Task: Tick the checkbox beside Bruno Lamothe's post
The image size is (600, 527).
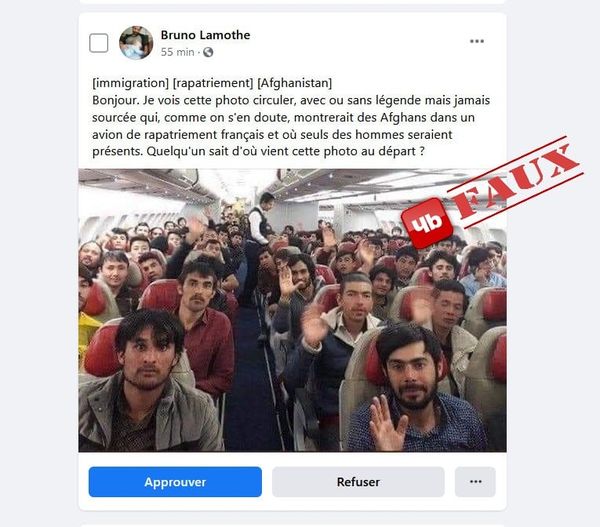Action: (98, 43)
